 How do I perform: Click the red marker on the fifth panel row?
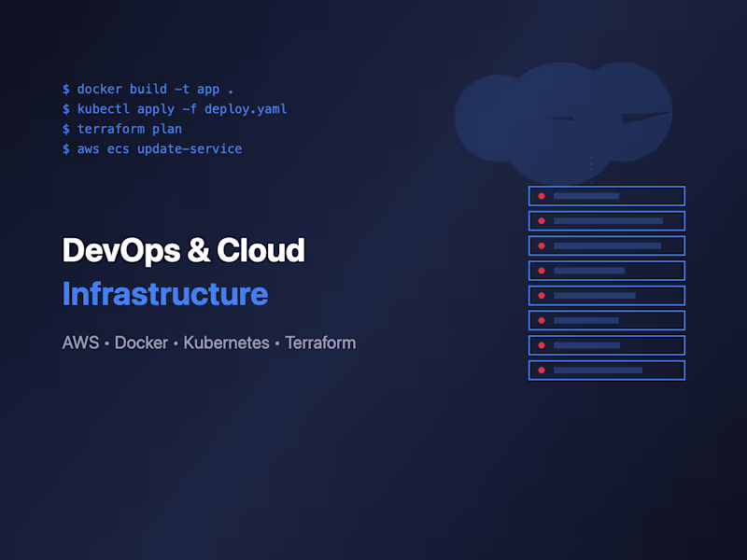pyautogui.click(x=543, y=295)
